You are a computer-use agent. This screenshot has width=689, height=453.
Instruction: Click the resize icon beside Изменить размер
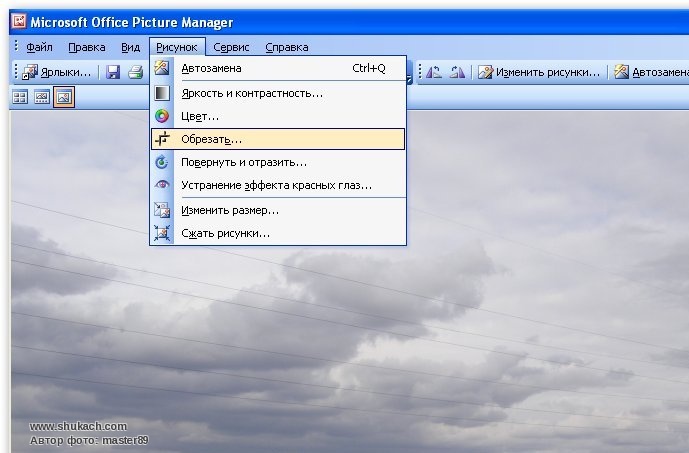162,210
